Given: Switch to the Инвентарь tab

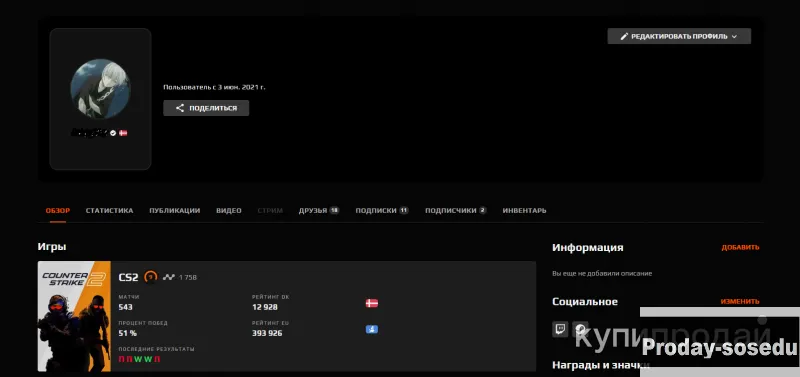Looking at the screenshot, I should [524, 211].
